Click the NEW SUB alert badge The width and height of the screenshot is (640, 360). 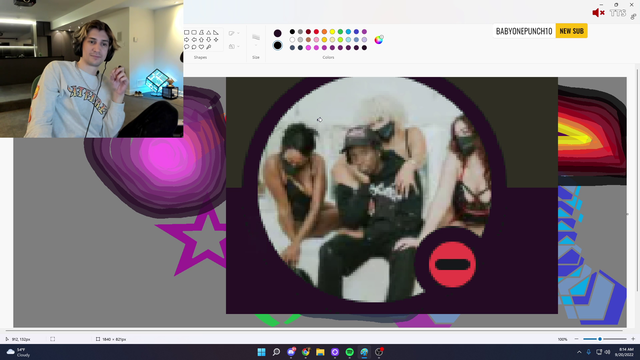[571, 31]
